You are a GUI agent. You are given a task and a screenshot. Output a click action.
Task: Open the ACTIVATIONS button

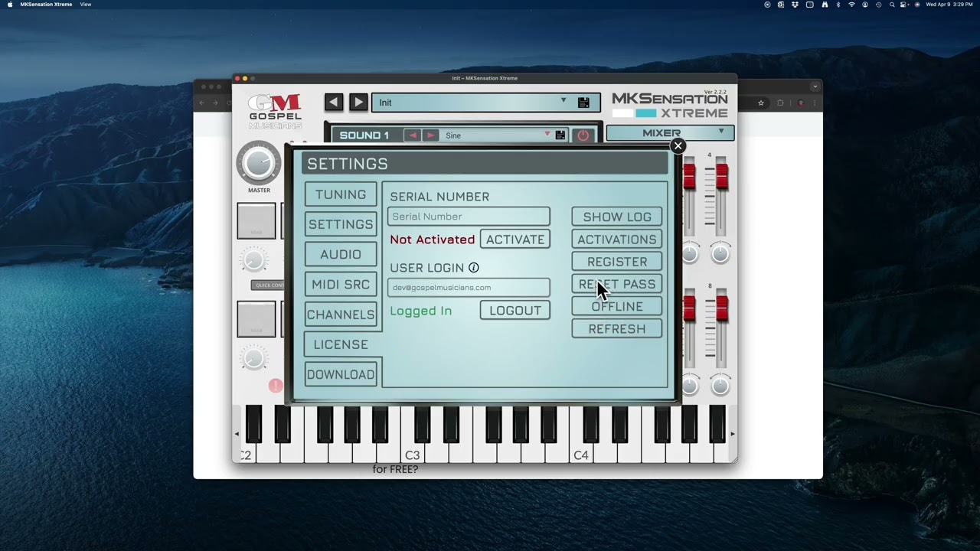pos(617,240)
